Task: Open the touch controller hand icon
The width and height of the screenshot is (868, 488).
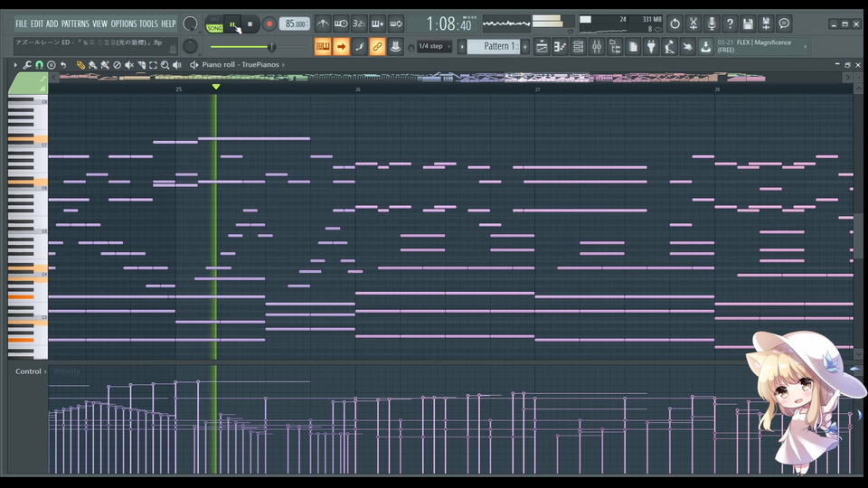Action: point(687,46)
